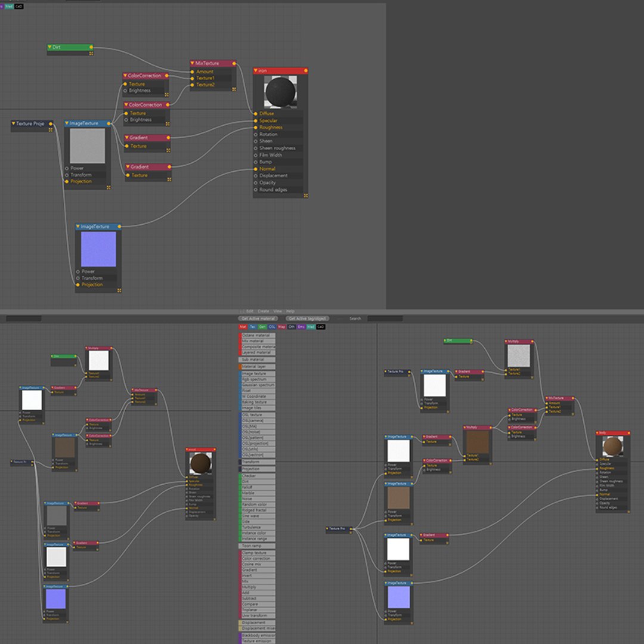This screenshot has height=644, width=644.
Task: Toggle the OSL node filter tag
Action: tap(272, 327)
